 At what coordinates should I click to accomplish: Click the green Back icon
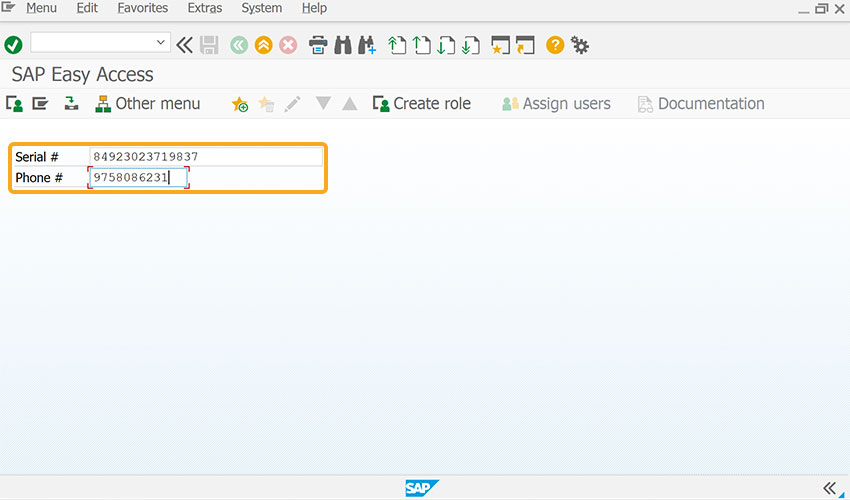click(x=239, y=45)
